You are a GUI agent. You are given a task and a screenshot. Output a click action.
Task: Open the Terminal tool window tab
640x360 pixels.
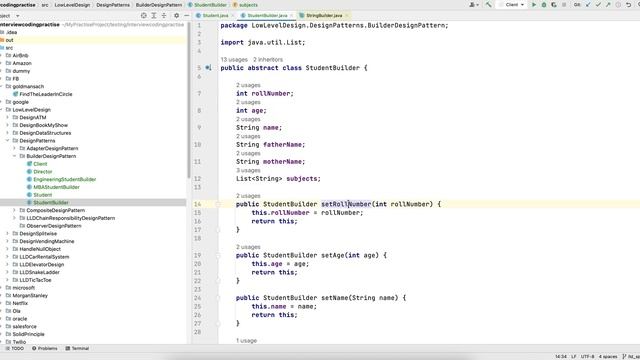(x=77, y=348)
